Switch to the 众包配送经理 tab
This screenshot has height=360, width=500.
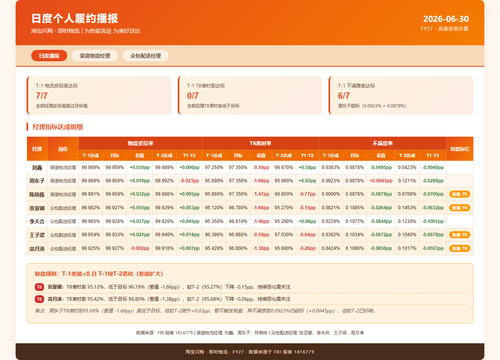click(x=146, y=56)
